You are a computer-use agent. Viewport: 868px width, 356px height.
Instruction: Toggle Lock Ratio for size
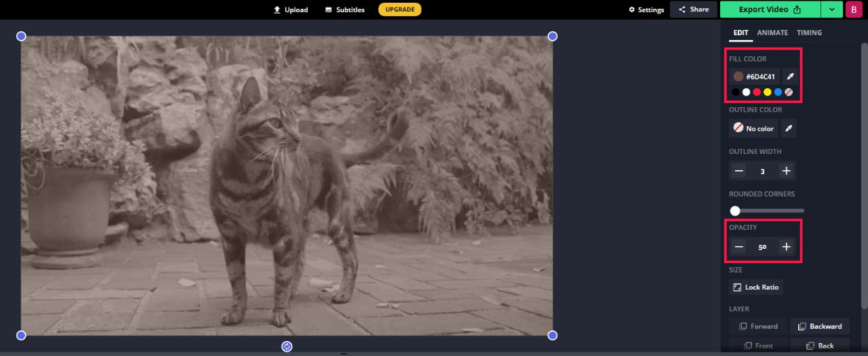pos(755,288)
